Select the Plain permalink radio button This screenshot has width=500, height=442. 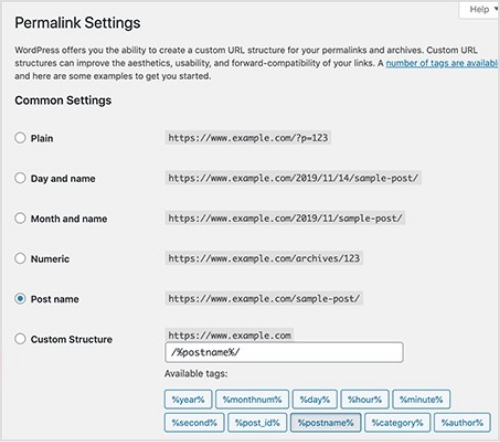coord(20,138)
